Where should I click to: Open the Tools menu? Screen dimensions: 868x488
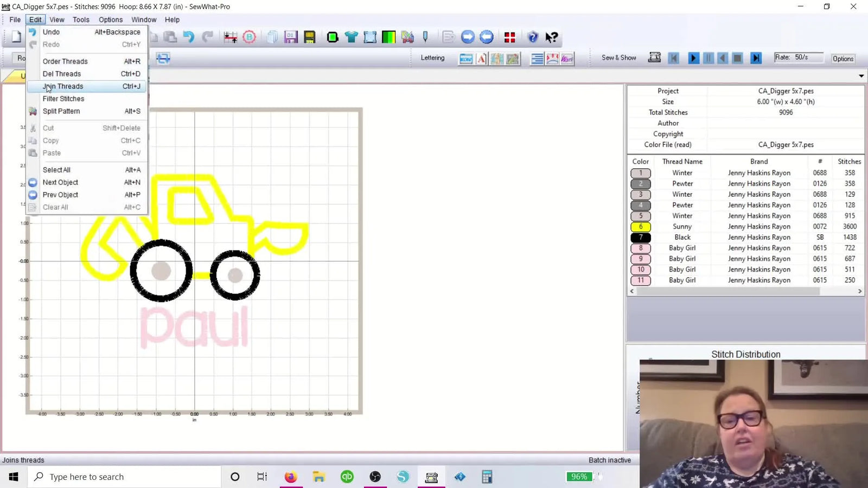point(81,20)
